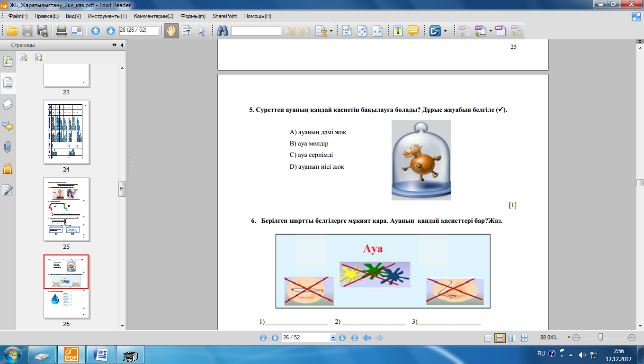Set Actual Size 100% zoom icon
The width and height of the screenshot is (644, 364).
tap(347, 31)
